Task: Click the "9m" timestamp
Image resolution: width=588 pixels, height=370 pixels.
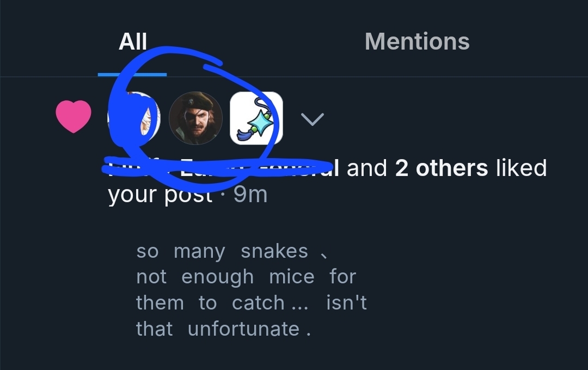Action: coord(250,194)
